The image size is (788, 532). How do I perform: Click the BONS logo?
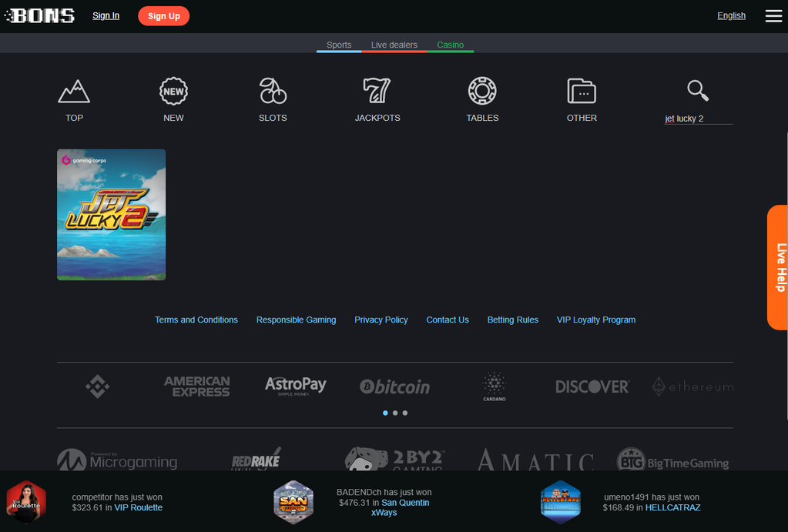pos(40,15)
